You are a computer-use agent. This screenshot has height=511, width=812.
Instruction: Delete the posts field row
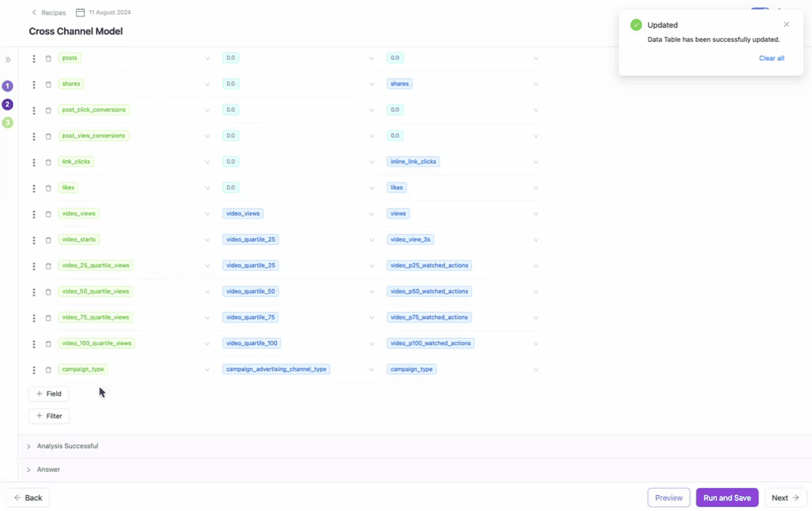tap(48, 58)
